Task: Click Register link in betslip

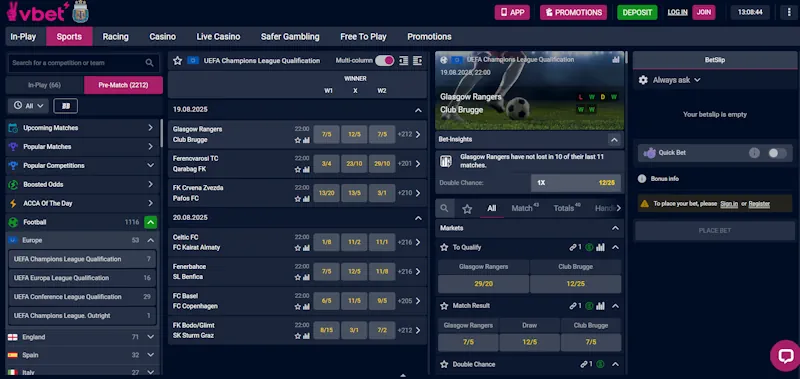Action: click(x=759, y=204)
